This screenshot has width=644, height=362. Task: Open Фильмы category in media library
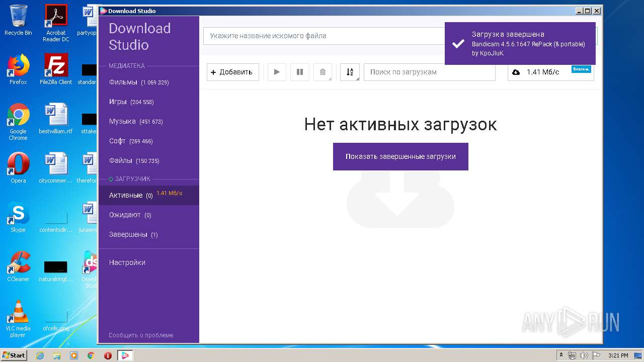pyautogui.click(x=149, y=82)
